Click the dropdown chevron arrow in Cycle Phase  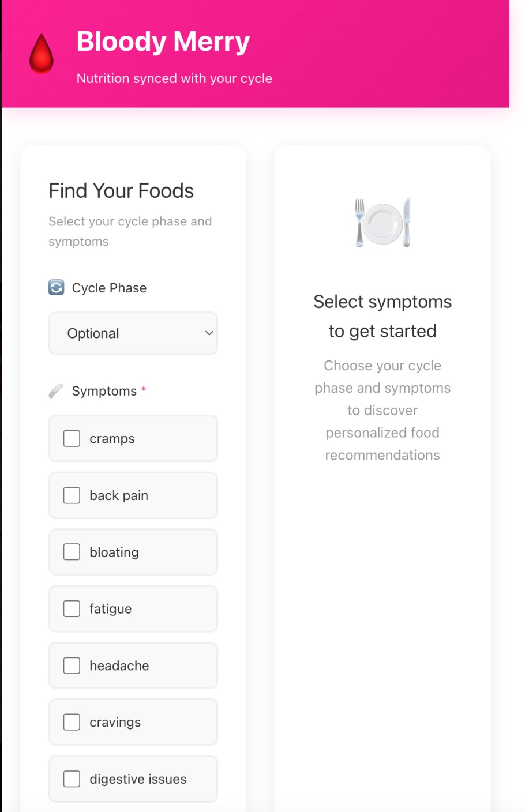point(209,333)
